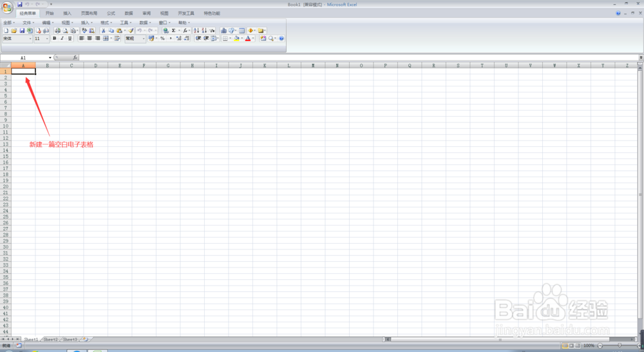Click the Comma Style icon
The width and height of the screenshot is (644, 352).
click(171, 38)
